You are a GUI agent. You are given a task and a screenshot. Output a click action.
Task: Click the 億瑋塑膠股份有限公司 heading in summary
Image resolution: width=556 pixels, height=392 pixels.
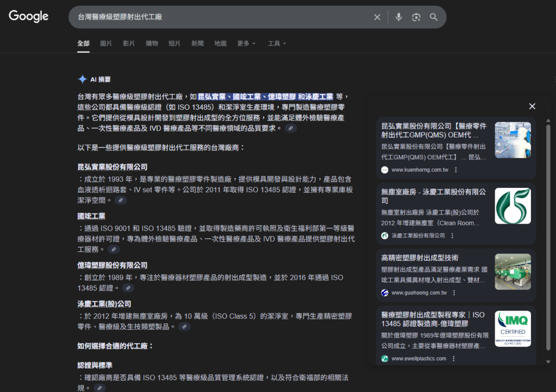click(x=112, y=265)
